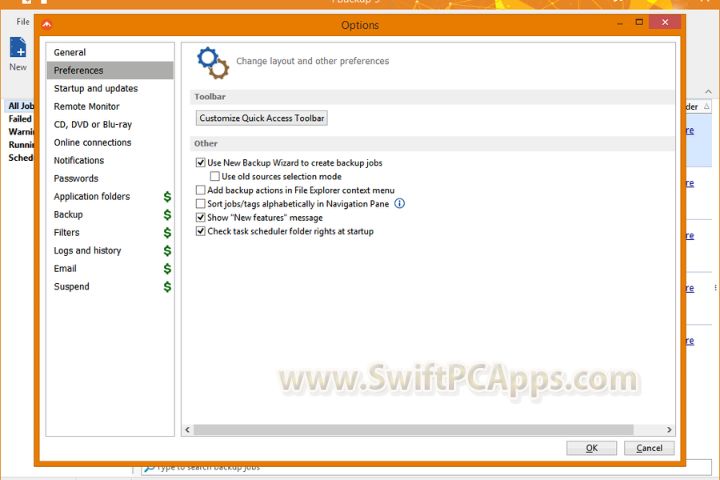The width and height of the screenshot is (720, 480).
Task: Open Startup and updates page
Action: coord(110,88)
